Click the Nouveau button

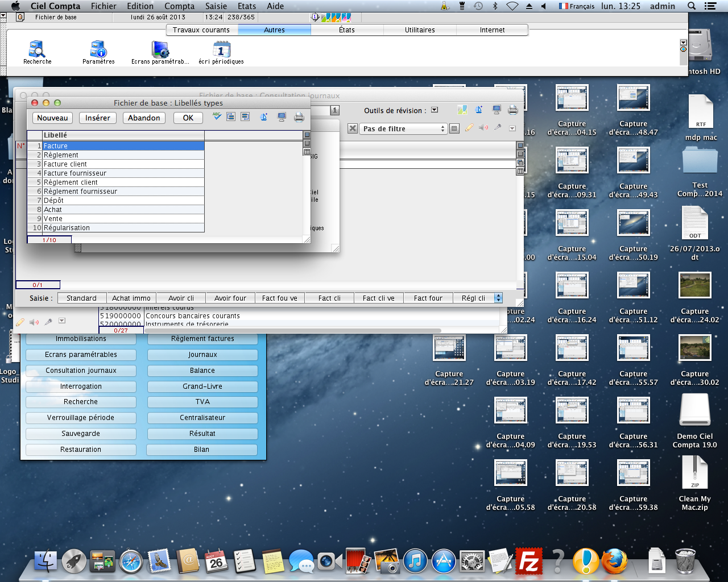[52, 118]
